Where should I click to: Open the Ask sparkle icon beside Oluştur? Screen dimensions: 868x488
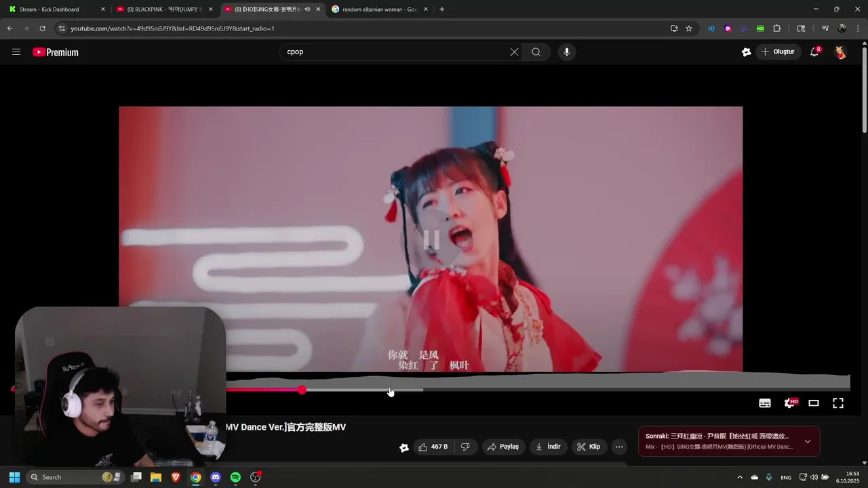746,52
